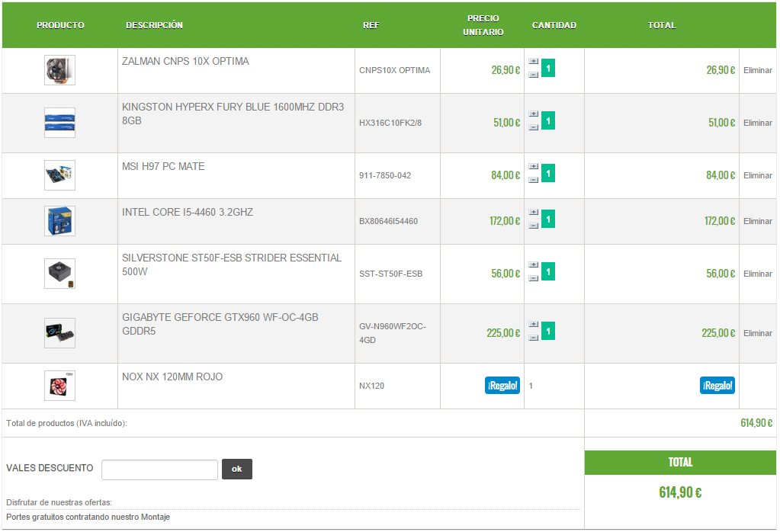Decrease quantity of Kingston HyperX Fury RAM
The height and width of the screenshot is (532, 780).
[x=533, y=127]
